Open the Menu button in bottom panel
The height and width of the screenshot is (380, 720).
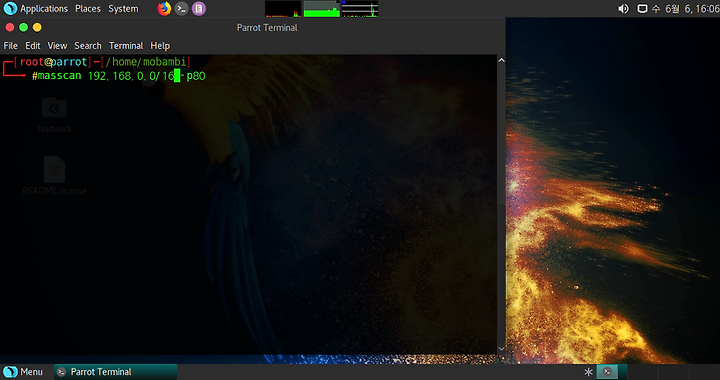[x=23, y=372]
